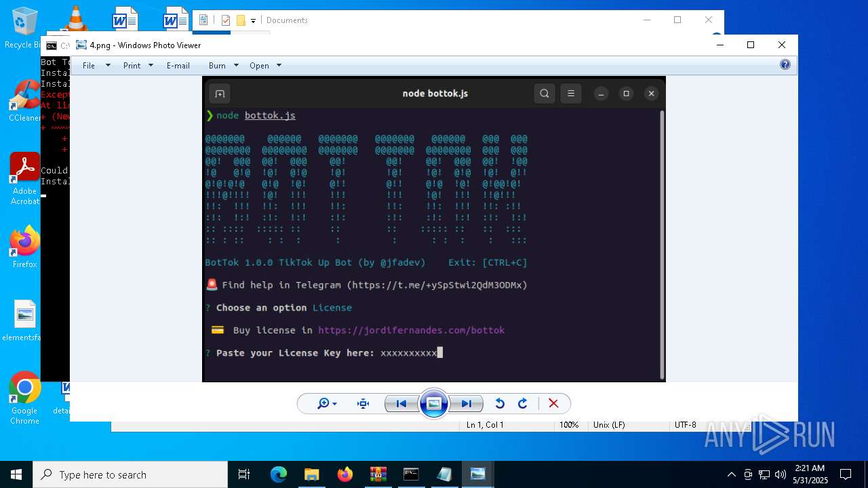Minimize the Documents window
The image size is (868, 488).
[x=646, y=20]
